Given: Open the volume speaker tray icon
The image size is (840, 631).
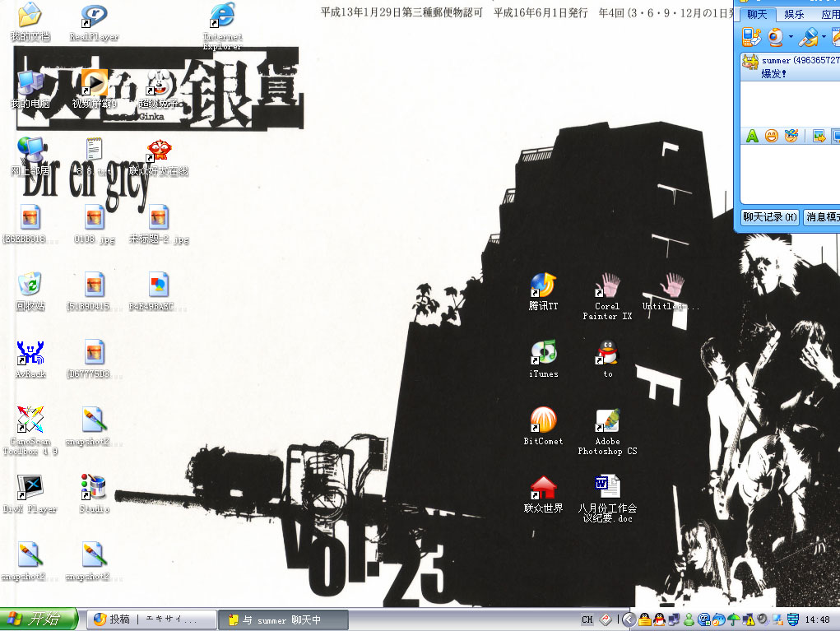Looking at the screenshot, I should [x=763, y=619].
